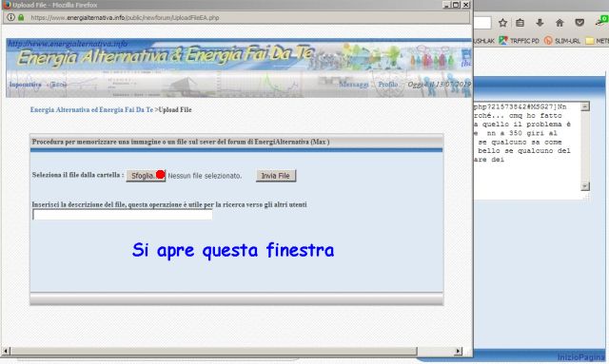Screen dimensions: 609x364
Task: Open the TRFFIC PD bookmark
Action: click(x=520, y=41)
